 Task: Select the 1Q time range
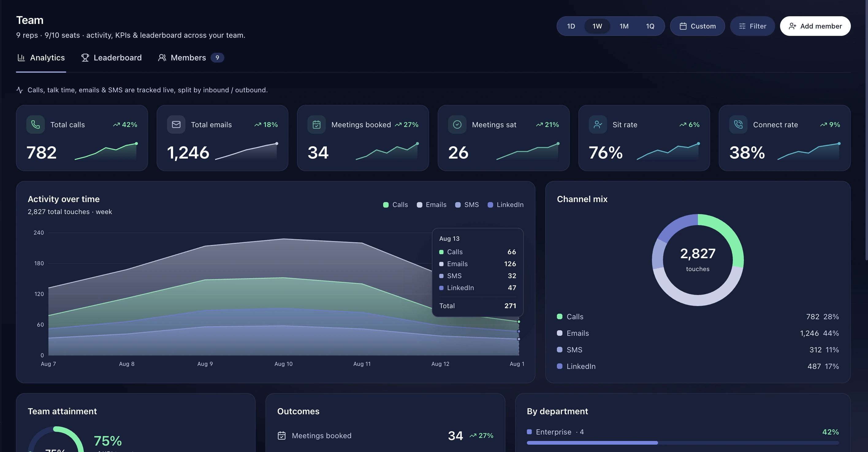pyautogui.click(x=650, y=26)
